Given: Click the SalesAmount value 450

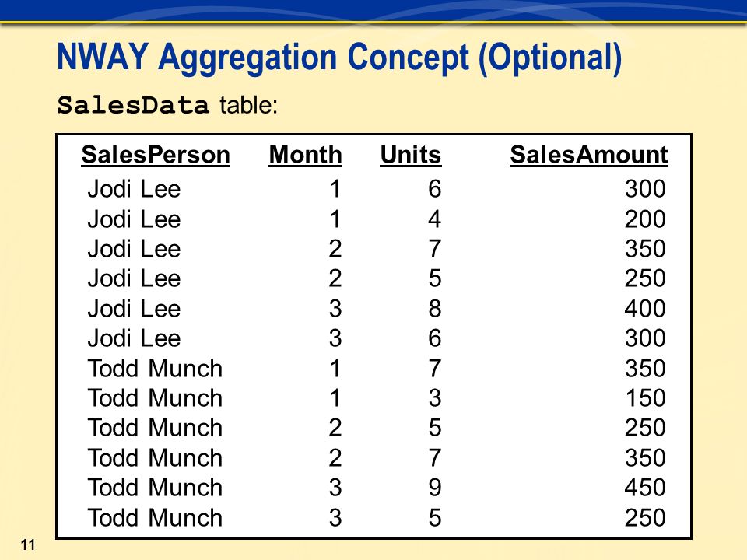Looking at the screenshot, I should (645, 488).
